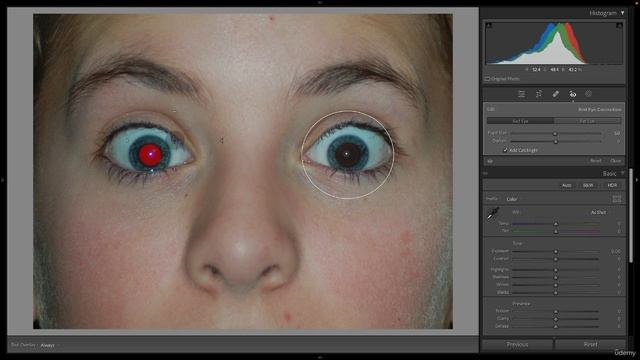Screen dimensions: 640x360
Task: Click the Highlights slider handle
Action: [556, 270]
